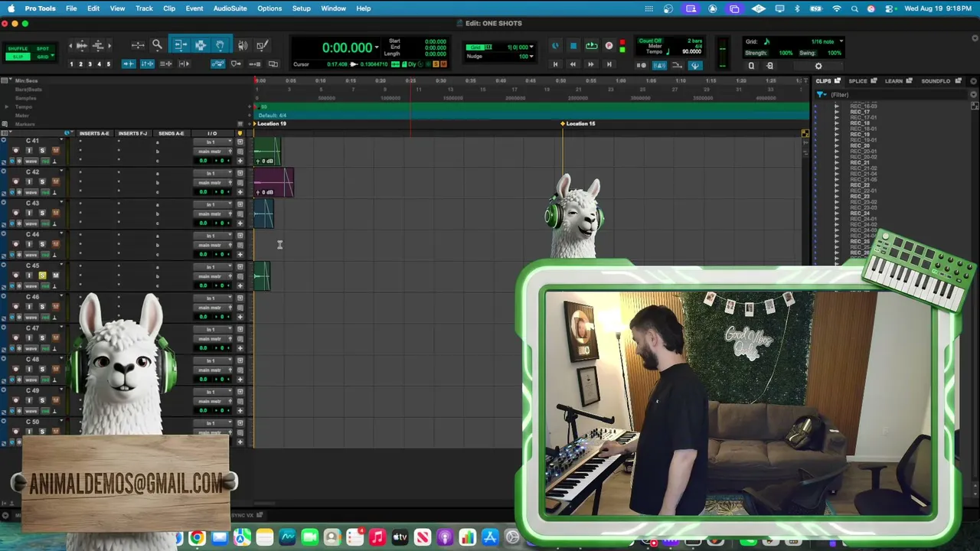This screenshot has width=980, height=551.
Task: Open the AudioSuite menu
Action: (x=230, y=8)
